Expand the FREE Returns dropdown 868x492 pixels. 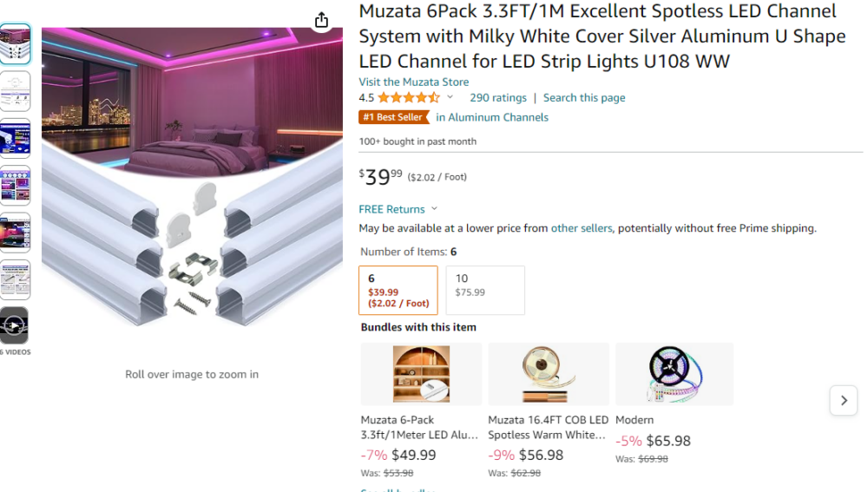point(398,209)
